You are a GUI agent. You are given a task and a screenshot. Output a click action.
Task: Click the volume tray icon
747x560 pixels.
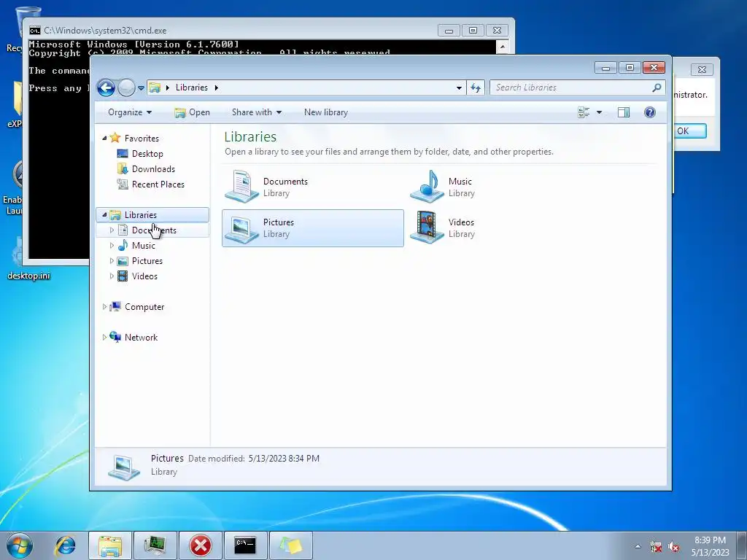click(x=673, y=547)
